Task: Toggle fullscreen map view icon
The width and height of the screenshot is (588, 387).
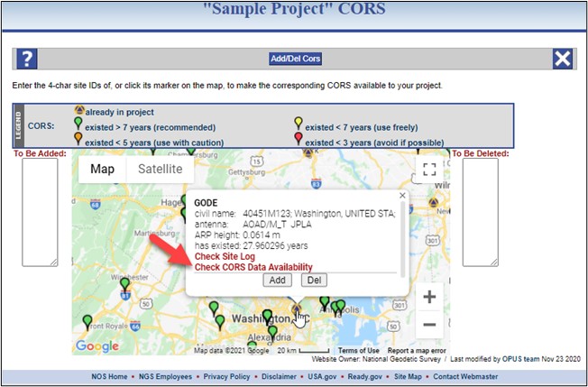Action: (x=429, y=170)
